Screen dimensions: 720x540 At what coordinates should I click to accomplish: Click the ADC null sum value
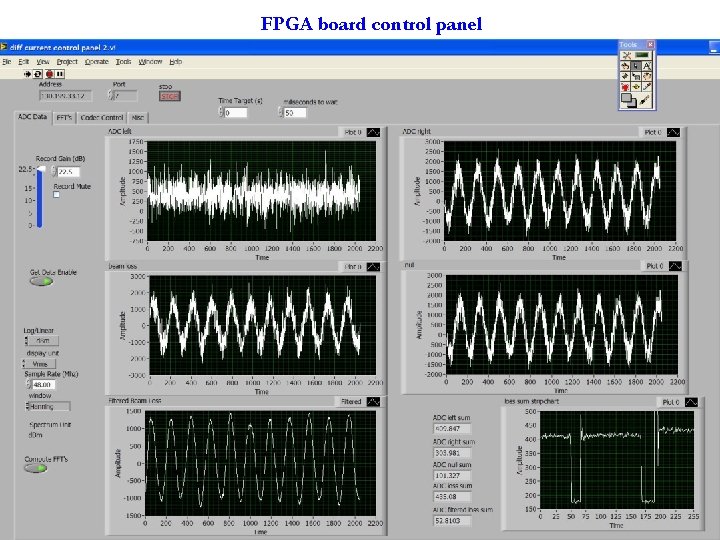point(452,476)
